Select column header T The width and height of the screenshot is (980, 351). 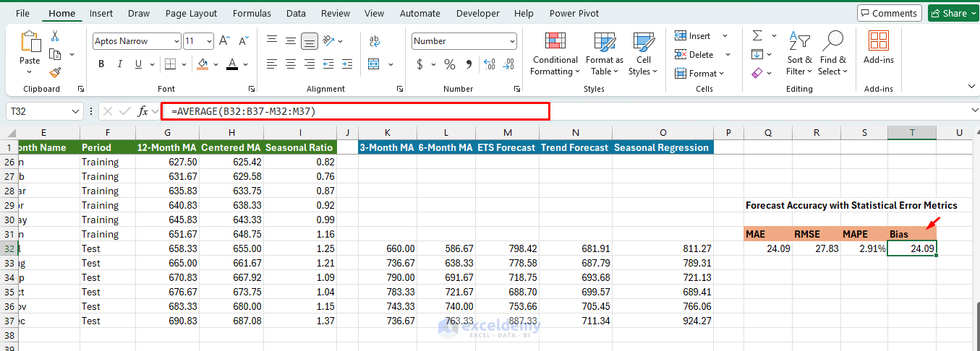click(x=912, y=132)
